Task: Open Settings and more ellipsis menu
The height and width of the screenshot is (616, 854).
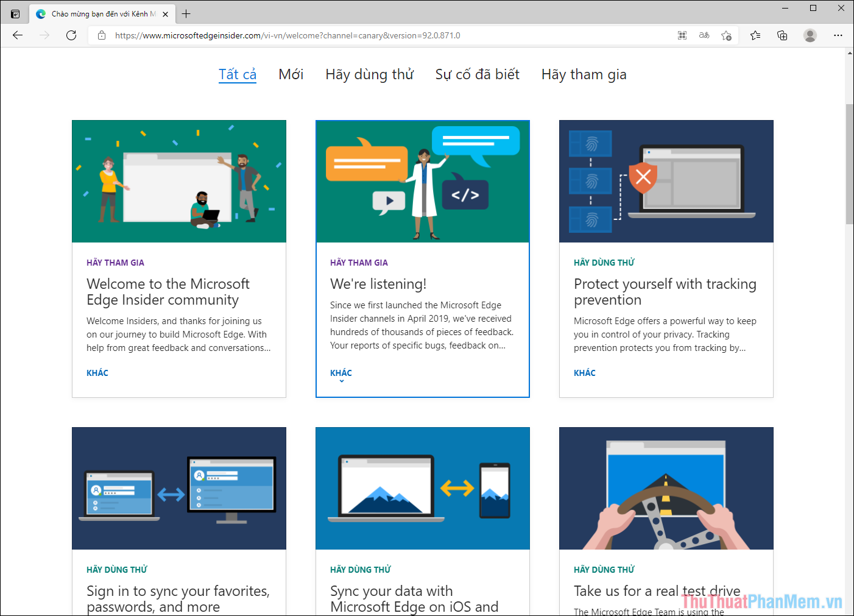Action: [838, 35]
